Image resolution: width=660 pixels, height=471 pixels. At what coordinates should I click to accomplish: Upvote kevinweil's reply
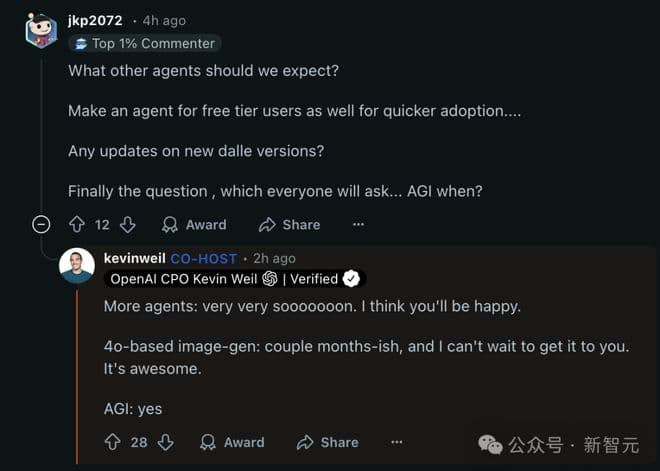[x=113, y=442]
